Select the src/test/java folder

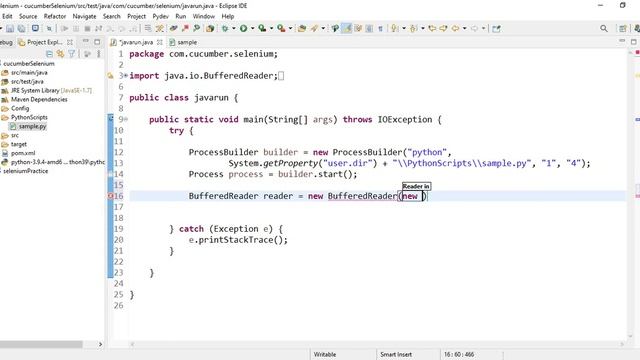tap(27, 82)
